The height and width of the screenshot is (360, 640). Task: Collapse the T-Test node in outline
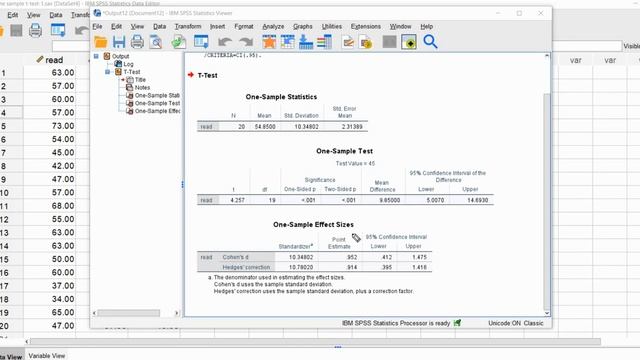click(108, 72)
